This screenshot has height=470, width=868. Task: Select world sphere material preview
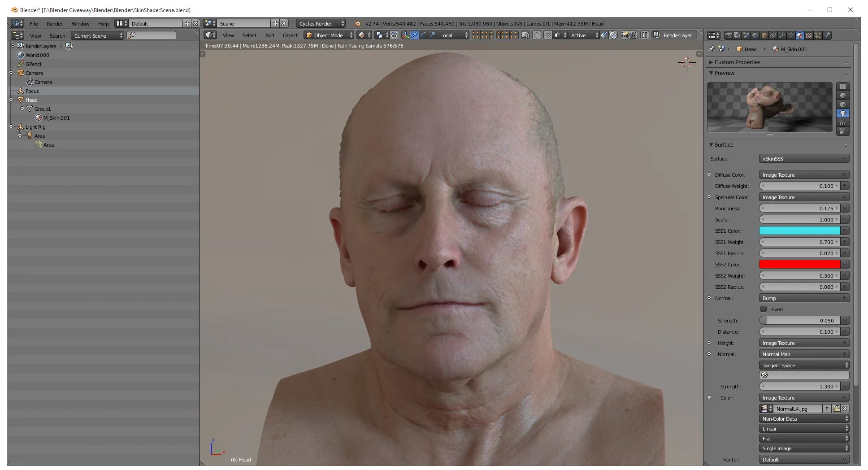coord(843,131)
